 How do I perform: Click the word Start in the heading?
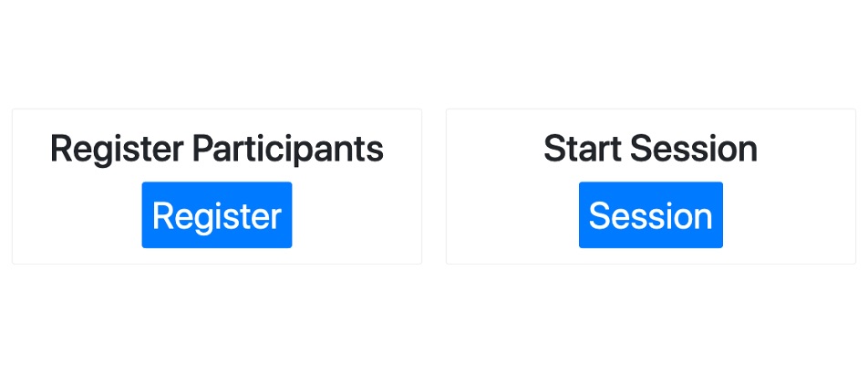[x=582, y=149]
